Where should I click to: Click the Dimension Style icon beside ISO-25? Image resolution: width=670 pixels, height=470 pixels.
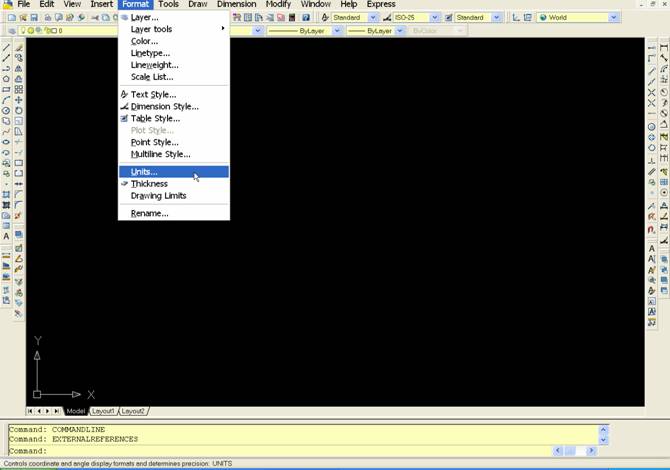tap(387, 18)
